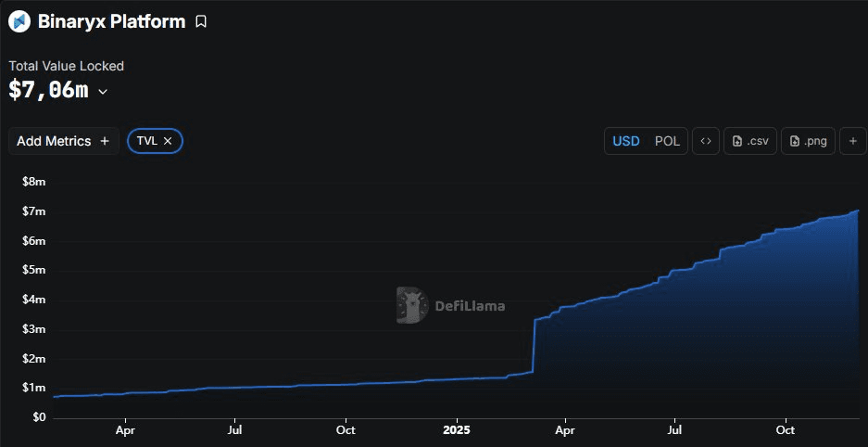This screenshot has width=868, height=447.
Task: Click the plus button beside .png
Action: 853,141
